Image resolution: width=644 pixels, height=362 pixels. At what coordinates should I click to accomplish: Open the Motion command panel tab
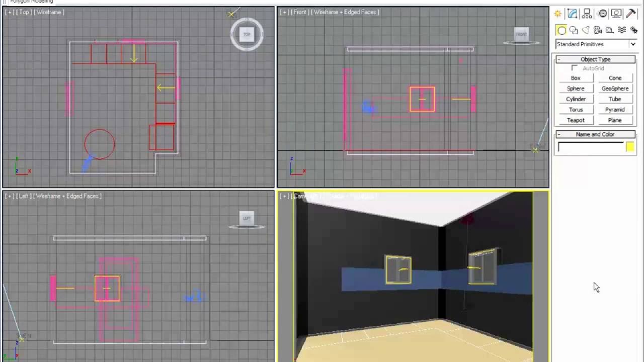tap(602, 14)
